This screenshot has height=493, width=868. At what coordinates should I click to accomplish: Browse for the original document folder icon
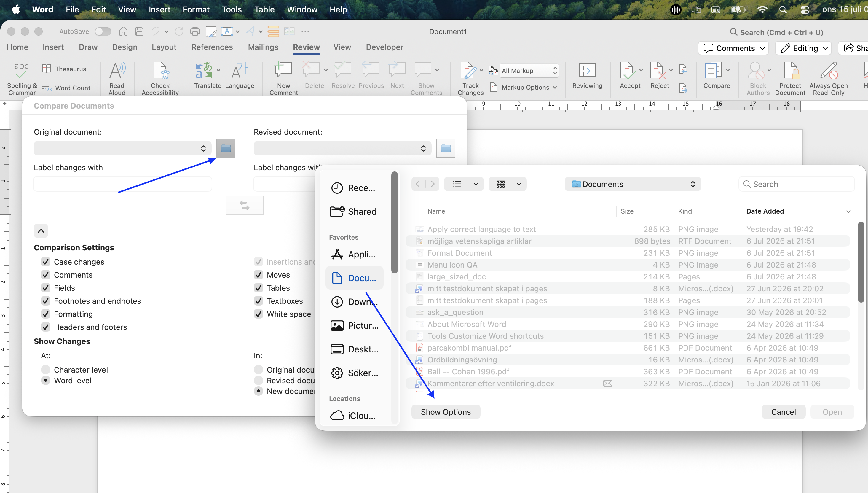[226, 148]
